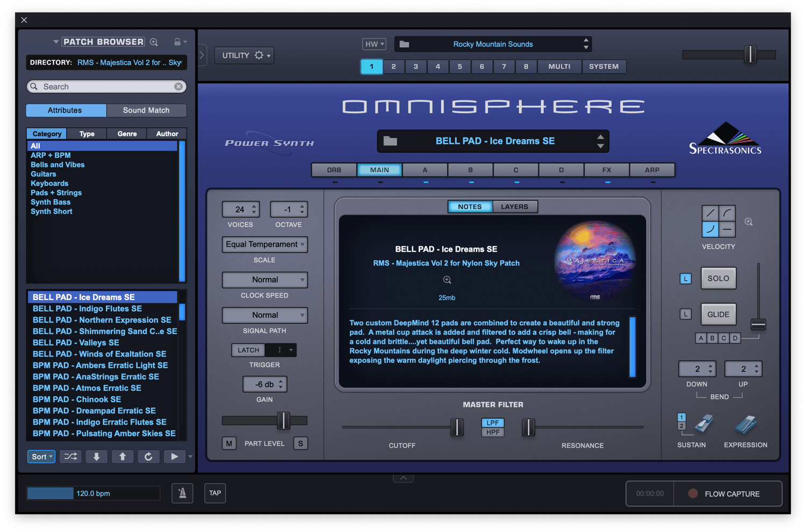
Task: Collapse the browser with the side arrow
Action: point(202,55)
